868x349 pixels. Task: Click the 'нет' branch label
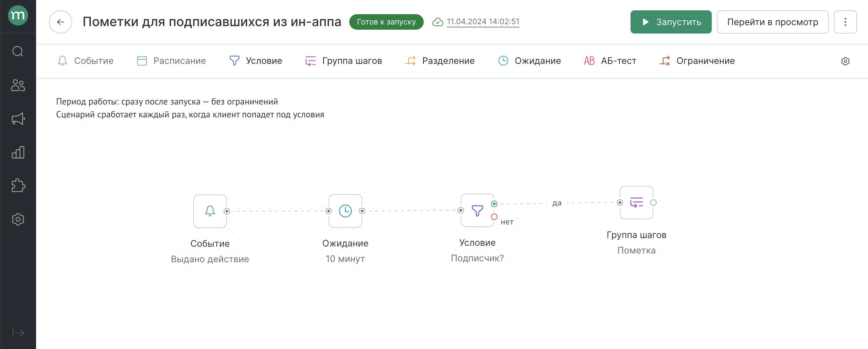[x=507, y=222]
